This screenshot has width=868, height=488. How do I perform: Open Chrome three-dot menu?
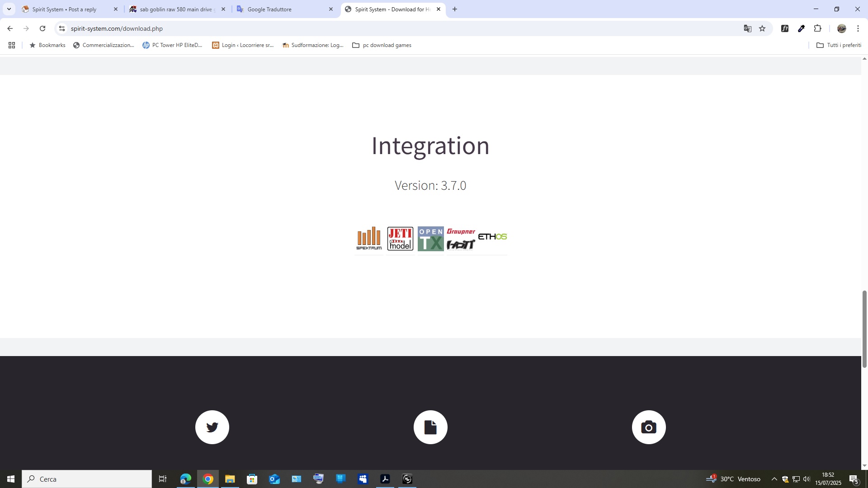(x=858, y=28)
